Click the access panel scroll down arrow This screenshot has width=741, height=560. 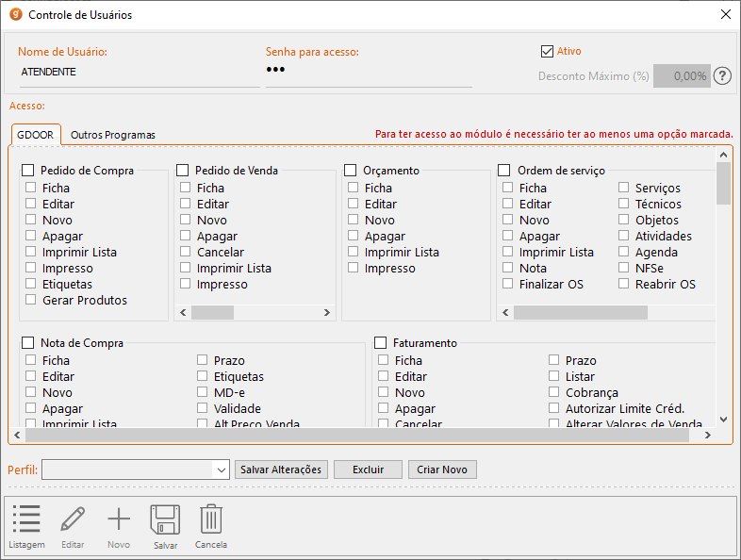(x=723, y=420)
